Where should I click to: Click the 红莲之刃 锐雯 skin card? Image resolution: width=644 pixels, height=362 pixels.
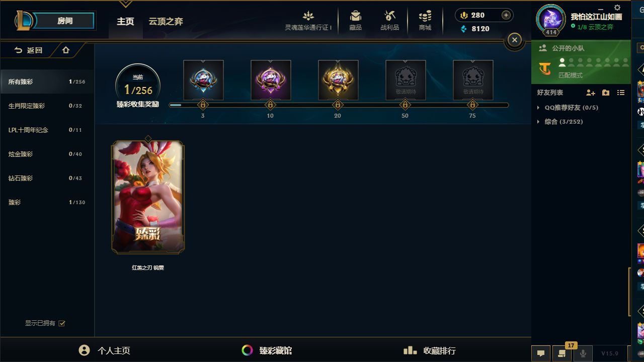pos(148,197)
